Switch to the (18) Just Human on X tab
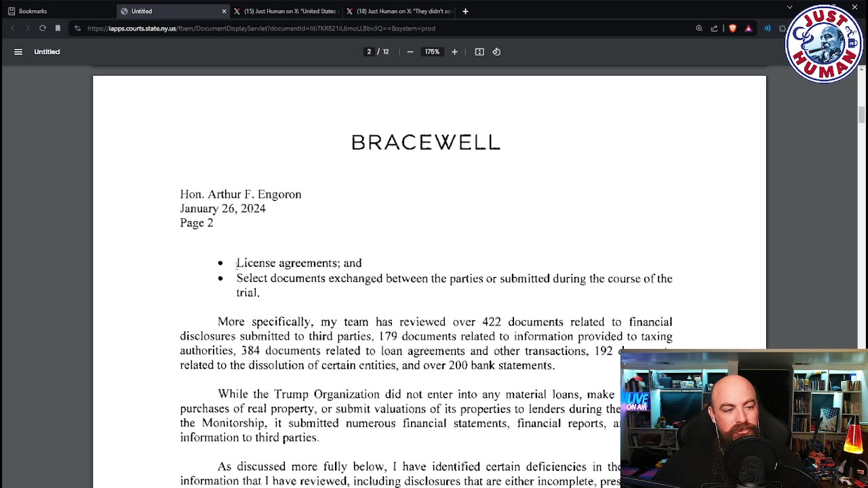868x488 pixels. 399,11
